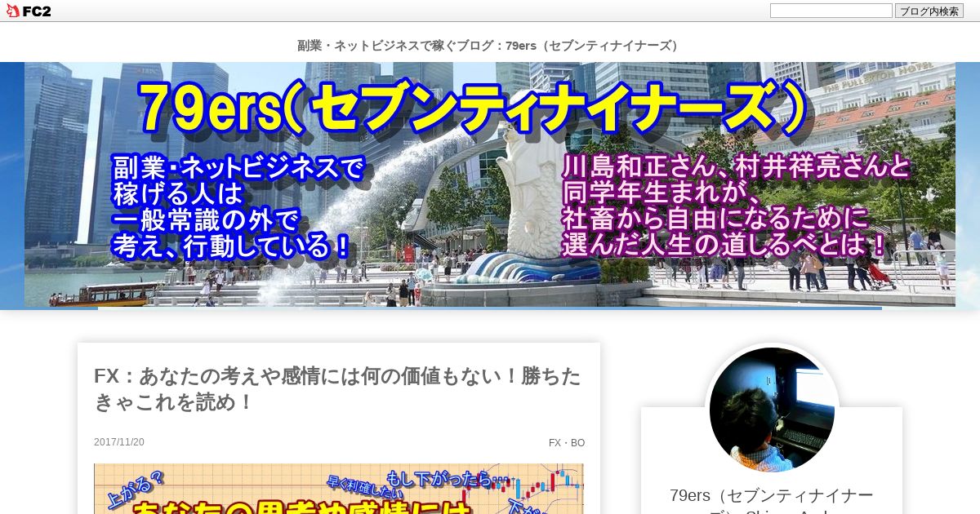The height and width of the screenshot is (514, 980).
Task: Click the 79ers Merlion header banner
Action: coord(490,184)
